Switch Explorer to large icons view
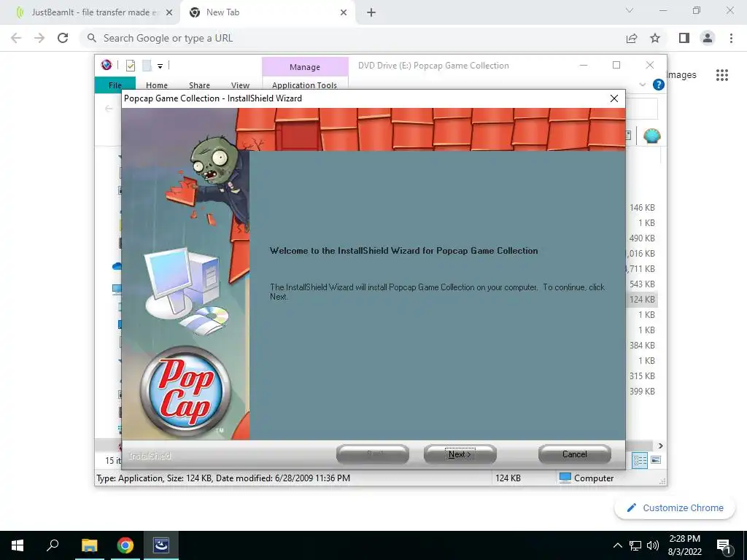The height and width of the screenshot is (560, 747). [656, 460]
